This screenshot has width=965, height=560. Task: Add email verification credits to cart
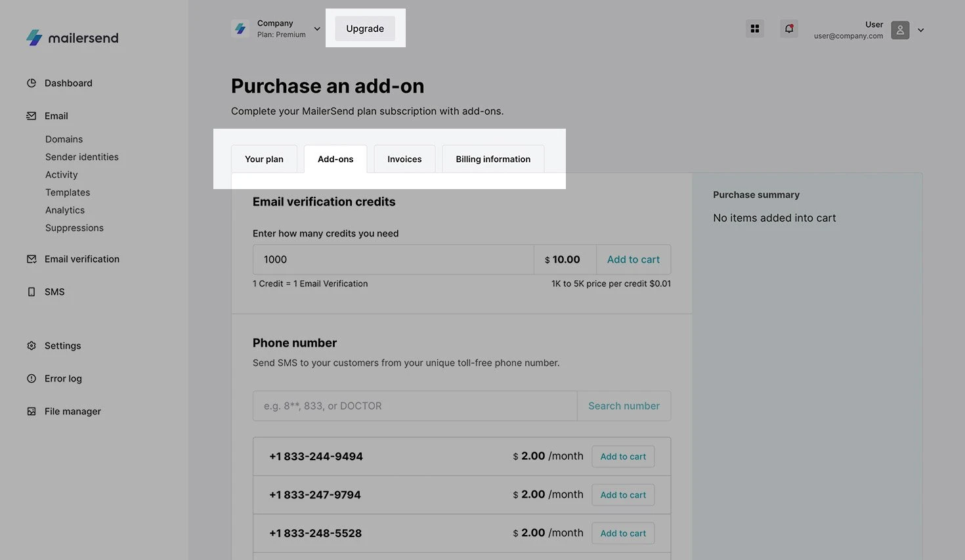point(633,260)
